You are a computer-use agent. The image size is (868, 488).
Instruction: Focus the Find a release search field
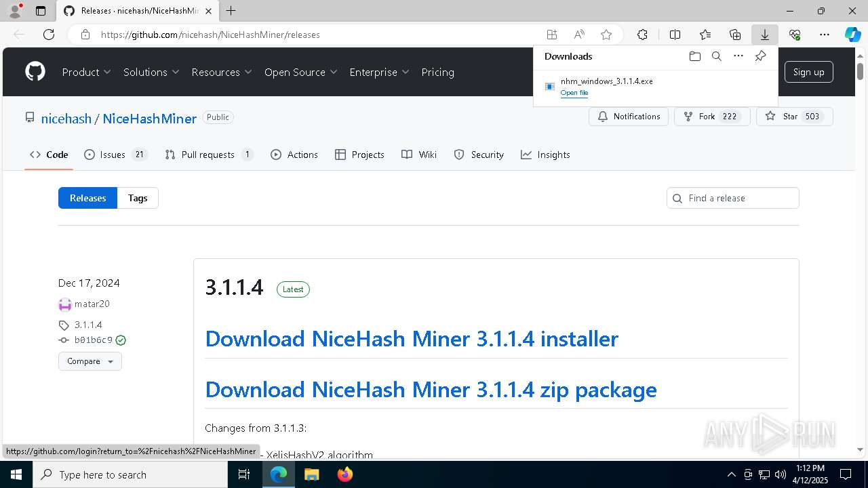point(733,198)
